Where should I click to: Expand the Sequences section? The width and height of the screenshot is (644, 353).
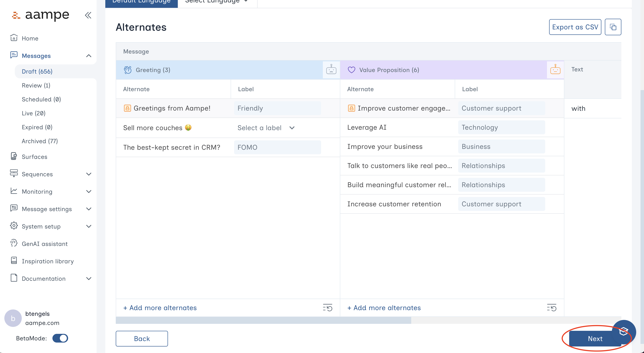[x=37, y=174]
